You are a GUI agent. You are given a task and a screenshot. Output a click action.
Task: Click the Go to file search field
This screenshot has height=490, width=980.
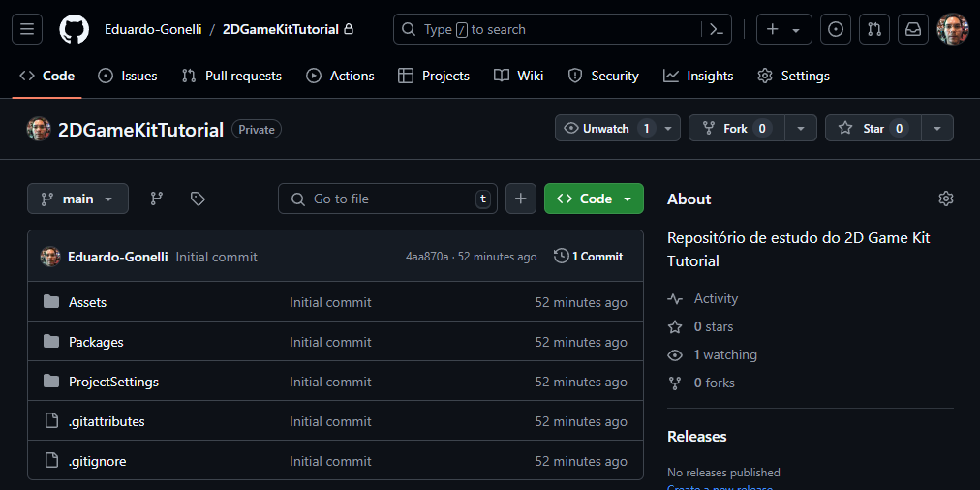click(387, 199)
